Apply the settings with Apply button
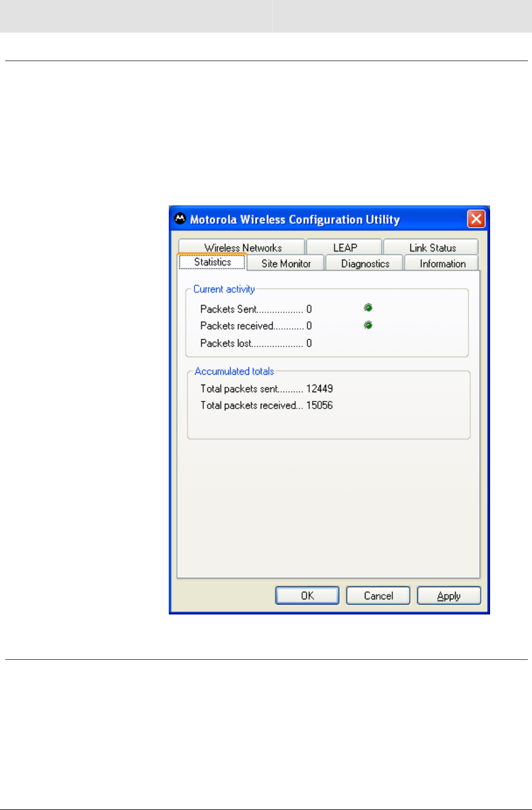 coord(449,596)
